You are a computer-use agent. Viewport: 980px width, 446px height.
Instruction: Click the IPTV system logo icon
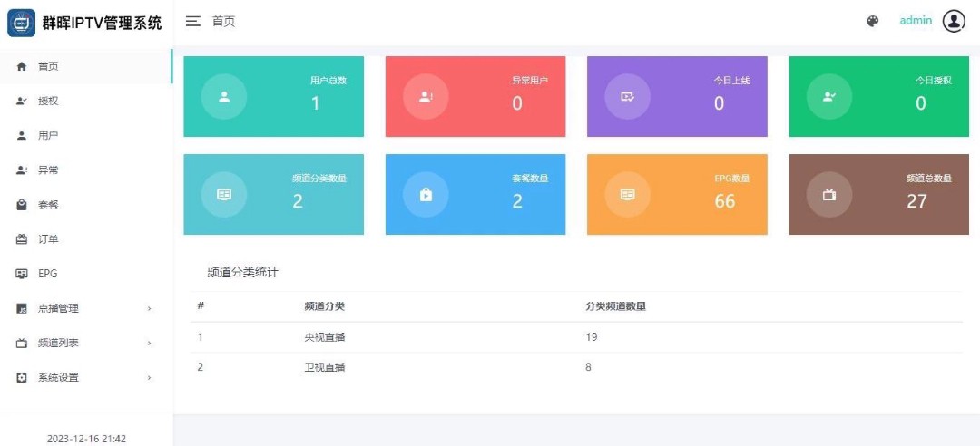point(21,23)
